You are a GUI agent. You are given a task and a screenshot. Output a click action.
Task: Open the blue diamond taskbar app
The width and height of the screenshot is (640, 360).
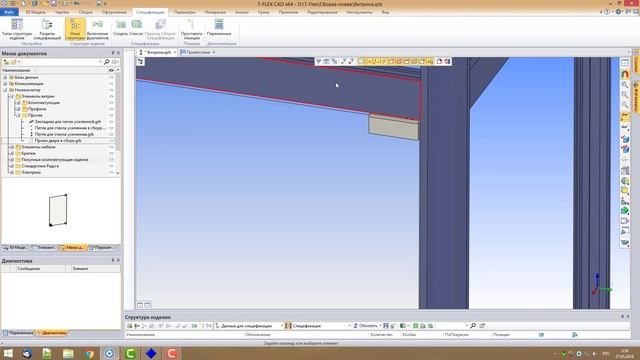pos(151,353)
